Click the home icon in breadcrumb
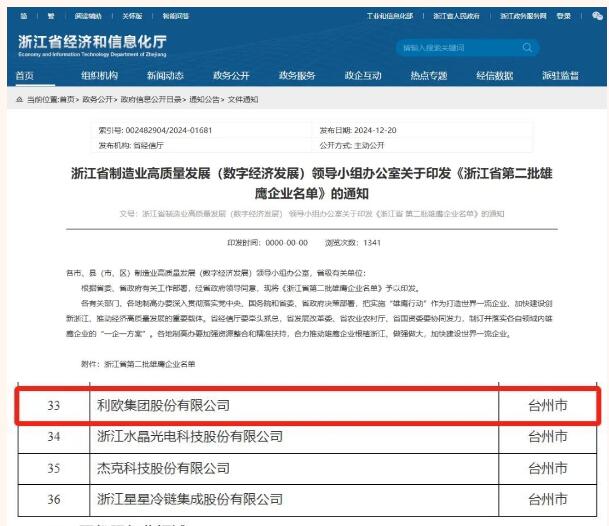Screen dimensions: 609x526 tap(19, 100)
